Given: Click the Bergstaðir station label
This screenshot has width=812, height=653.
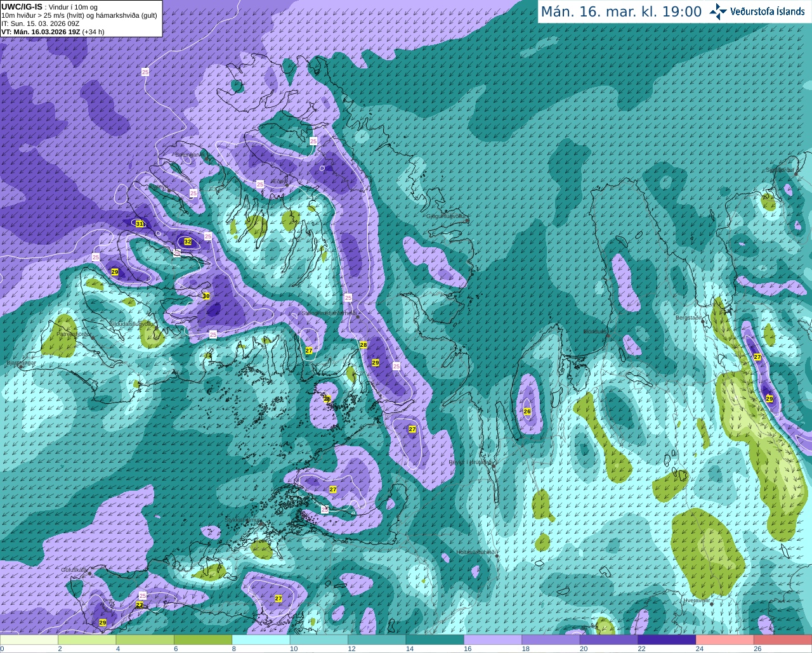Looking at the screenshot, I should (x=689, y=317).
